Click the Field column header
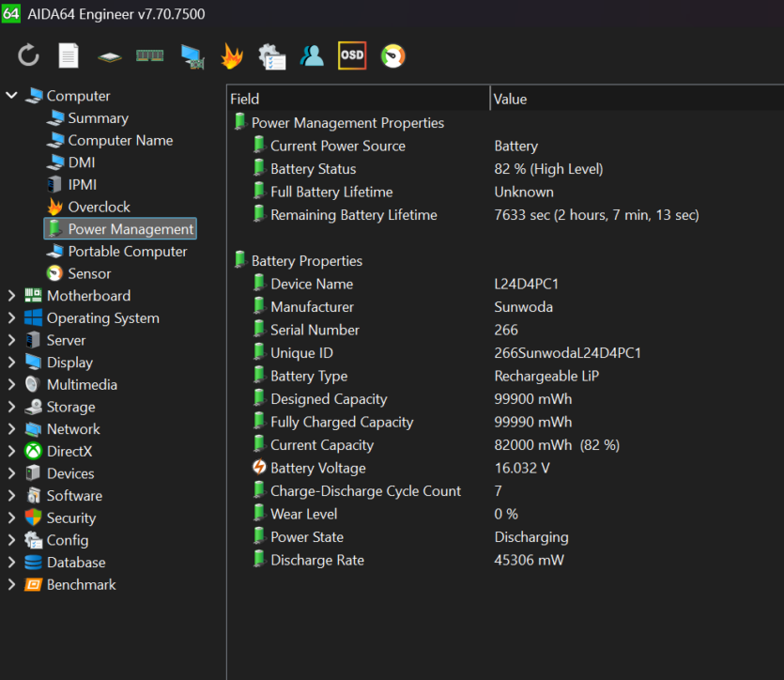This screenshot has height=680, width=784. pos(359,99)
